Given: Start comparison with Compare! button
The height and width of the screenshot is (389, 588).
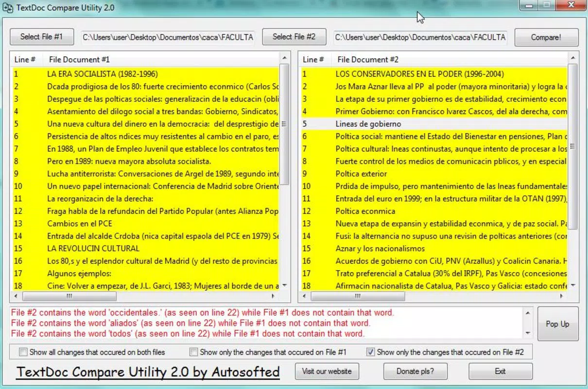Looking at the screenshot, I should (546, 37).
